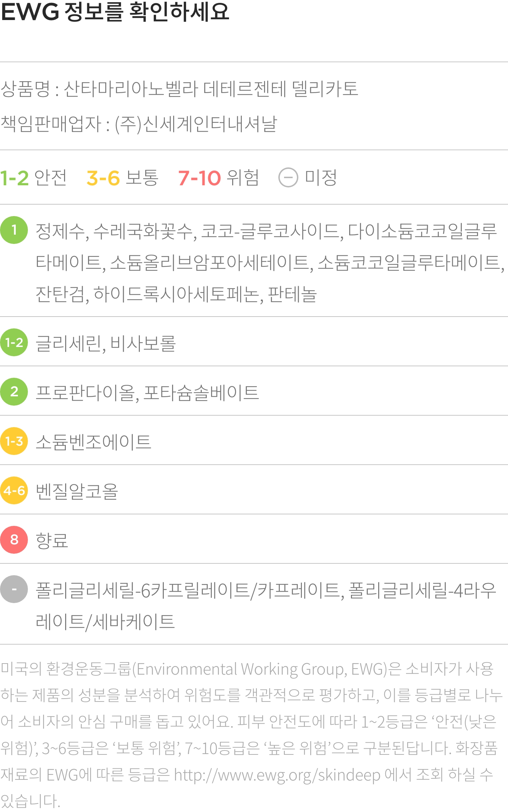Open the ewg.org/skindeep URL
This screenshot has width=508, height=812.
277,775
